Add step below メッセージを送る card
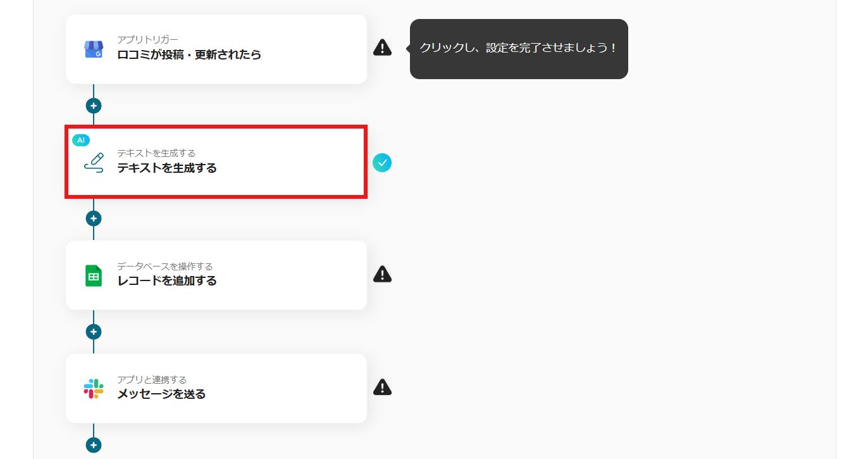This screenshot has width=868, height=459. coord(94,445)
